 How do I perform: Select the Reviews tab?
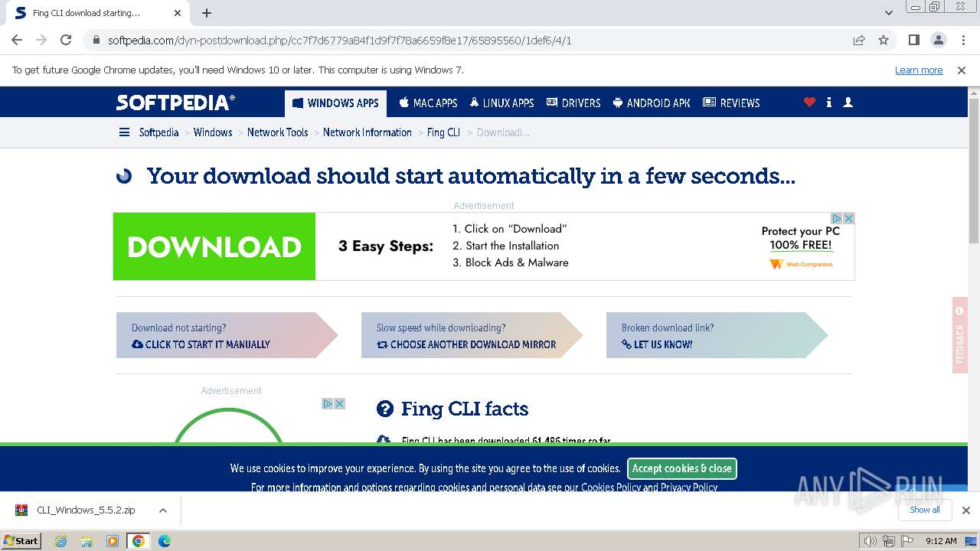click(731, 103)
